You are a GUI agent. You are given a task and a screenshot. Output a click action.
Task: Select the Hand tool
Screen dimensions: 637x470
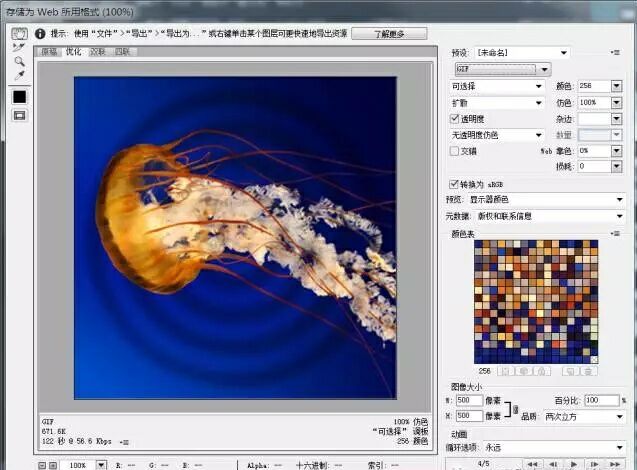[x=18, y=33]
